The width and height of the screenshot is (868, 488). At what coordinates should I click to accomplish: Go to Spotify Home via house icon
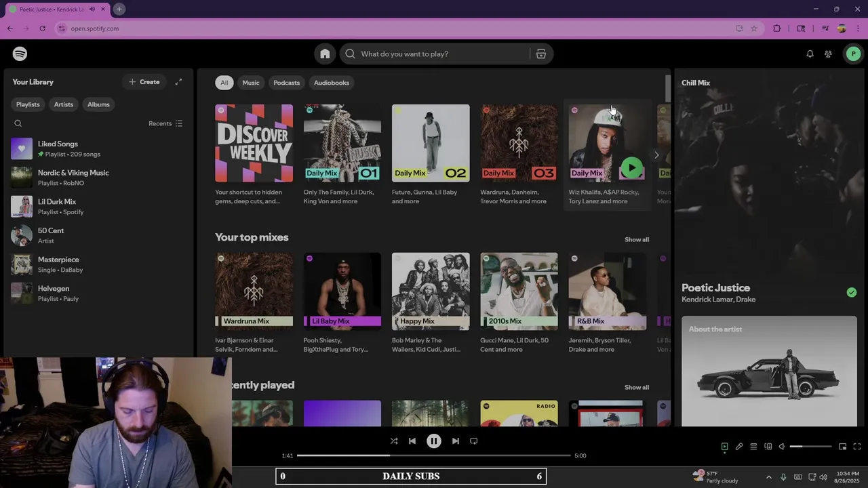coord(325,54)
